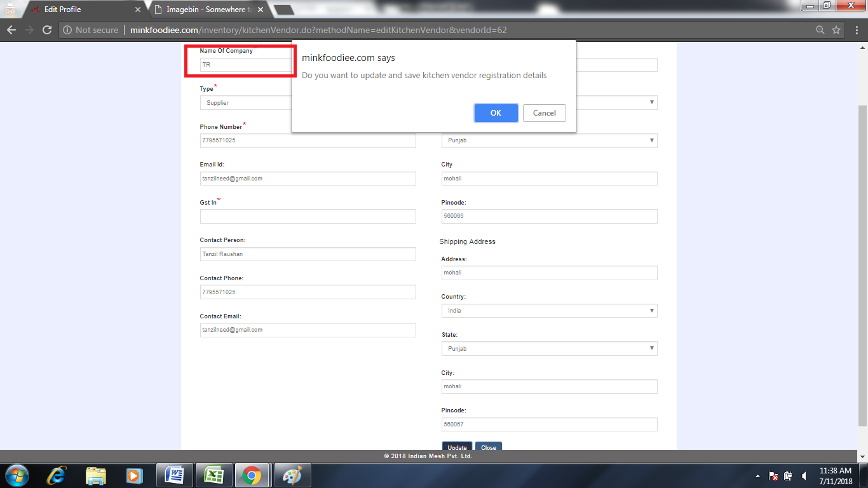Viewport: 868px width, 488px height.
Task: Click shipping Address mohali field
Action: [549, 273]
